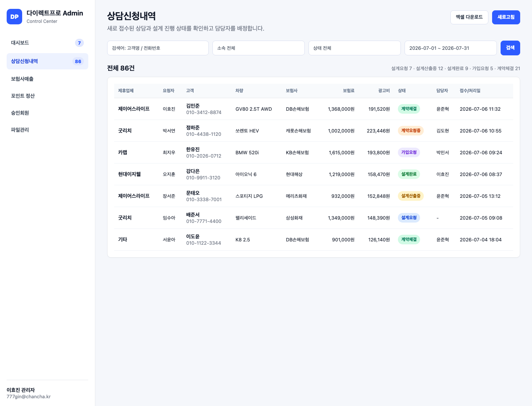Click the 광고비 column header
Viewport: 532px width, 406px height.
click(384, 91)
